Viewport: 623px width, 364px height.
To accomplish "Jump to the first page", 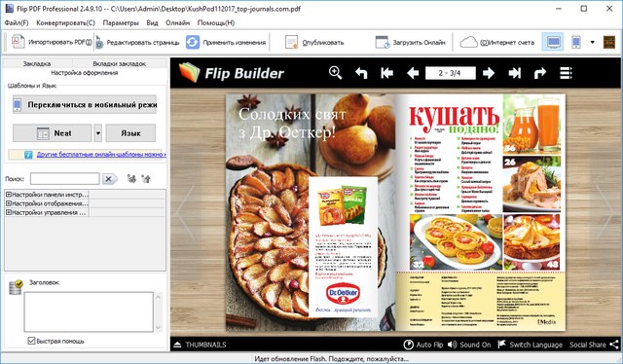I will point(386,73).
